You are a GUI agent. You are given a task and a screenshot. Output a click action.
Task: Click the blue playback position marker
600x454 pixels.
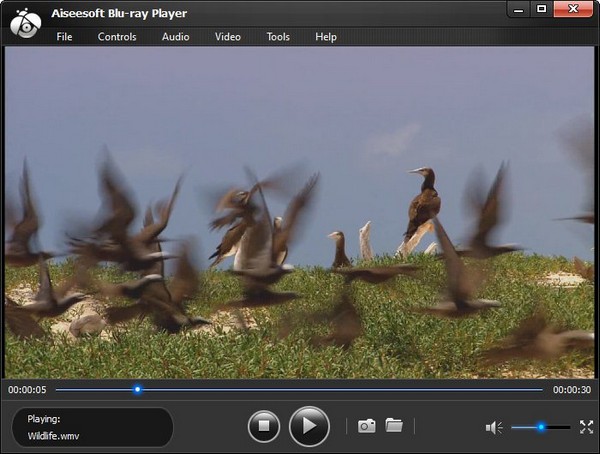coord(138,389)
